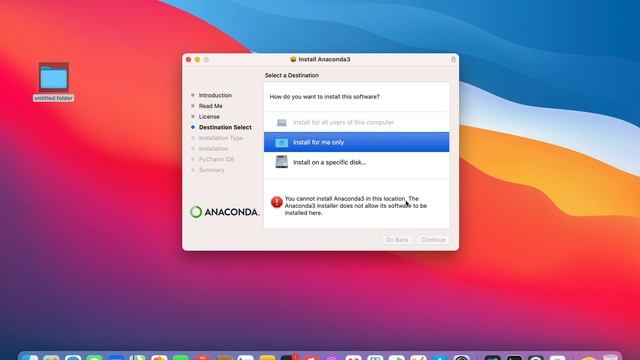The width and height of the screenshot is (640, 360).
Task: Click the hard disk icon beside specific disk
Action: [281, 162]
